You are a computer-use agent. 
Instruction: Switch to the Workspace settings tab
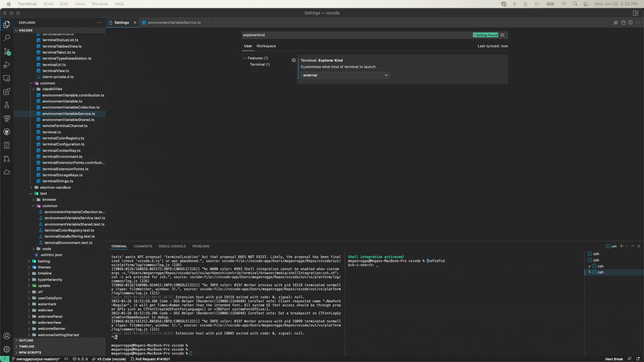[266, 46]
